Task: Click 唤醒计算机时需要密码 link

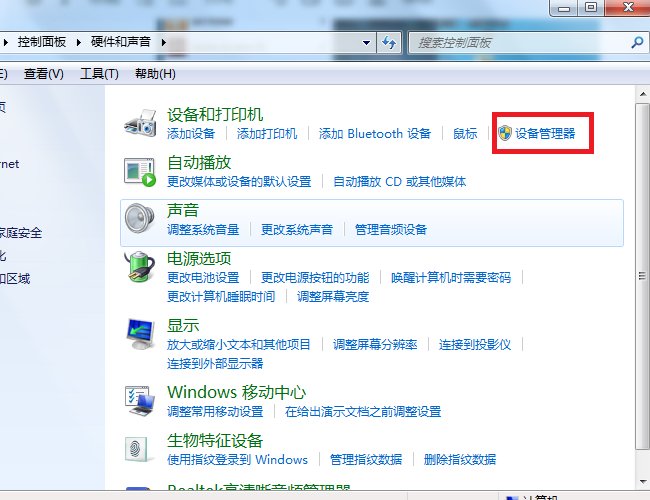Action: (451, 277)
